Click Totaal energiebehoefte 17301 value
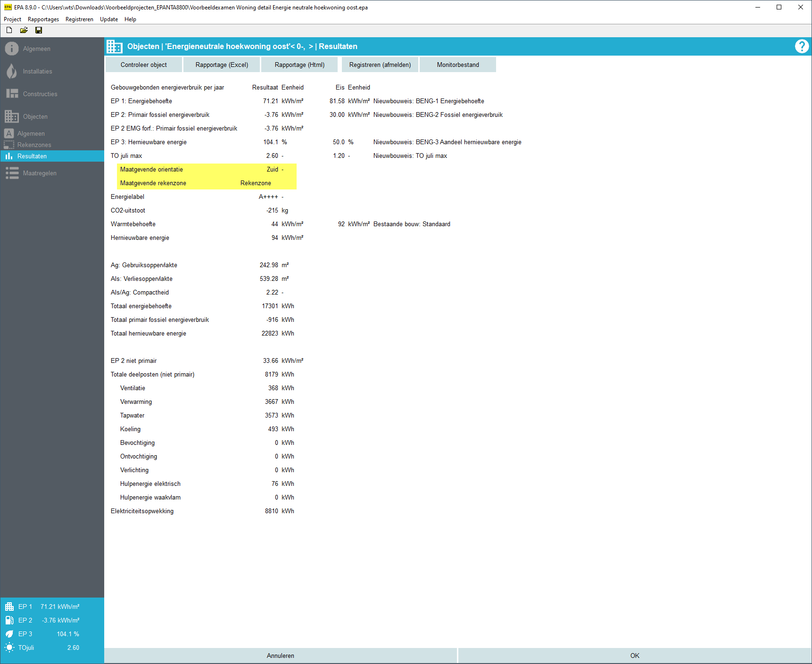 tap(270, 306)
